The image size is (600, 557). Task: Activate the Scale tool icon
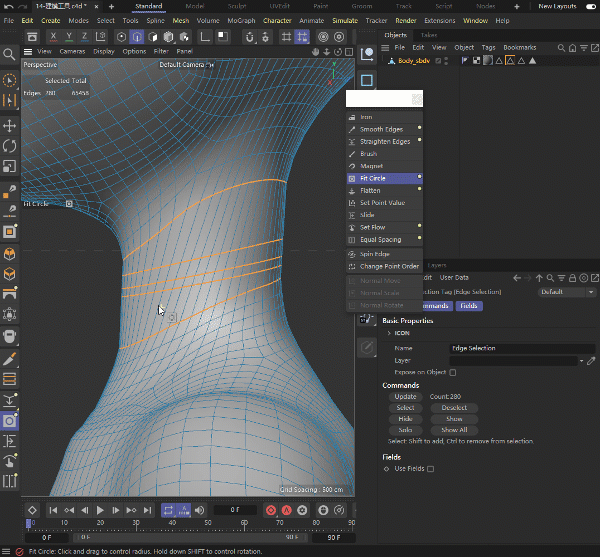[x=10, y=166]
